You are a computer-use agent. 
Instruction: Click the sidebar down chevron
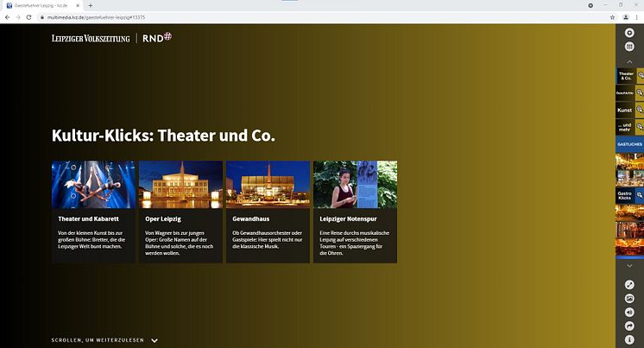(629, 266)
